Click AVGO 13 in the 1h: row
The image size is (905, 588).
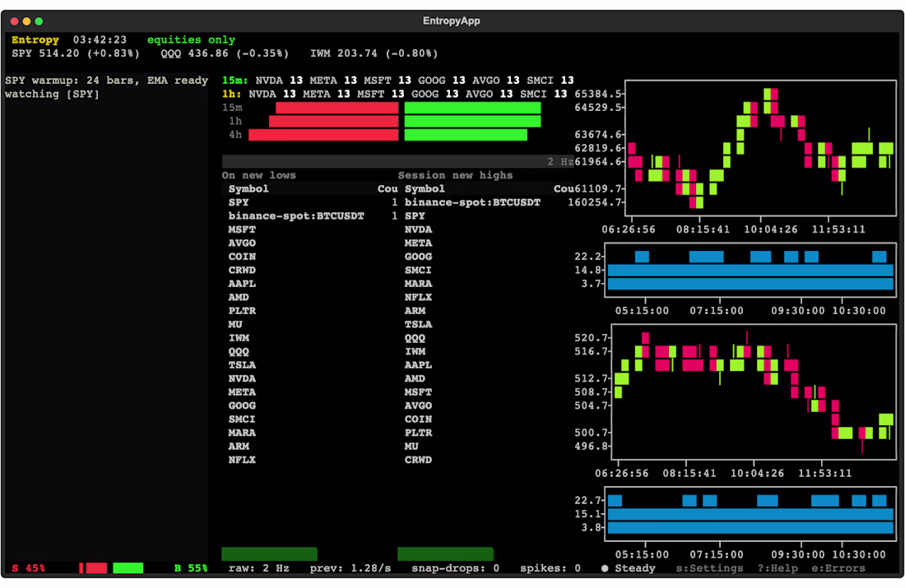coord(489,94)
